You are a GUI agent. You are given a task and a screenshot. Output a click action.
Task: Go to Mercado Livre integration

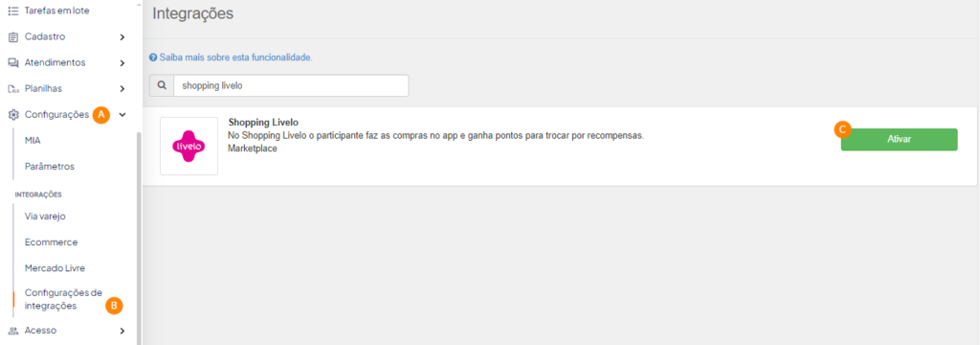click(55, 268)
